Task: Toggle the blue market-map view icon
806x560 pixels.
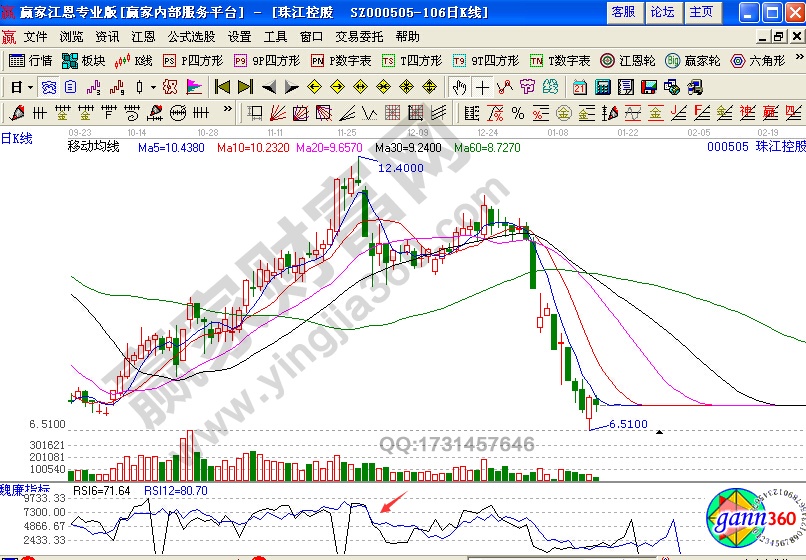Action: (49, 87)
